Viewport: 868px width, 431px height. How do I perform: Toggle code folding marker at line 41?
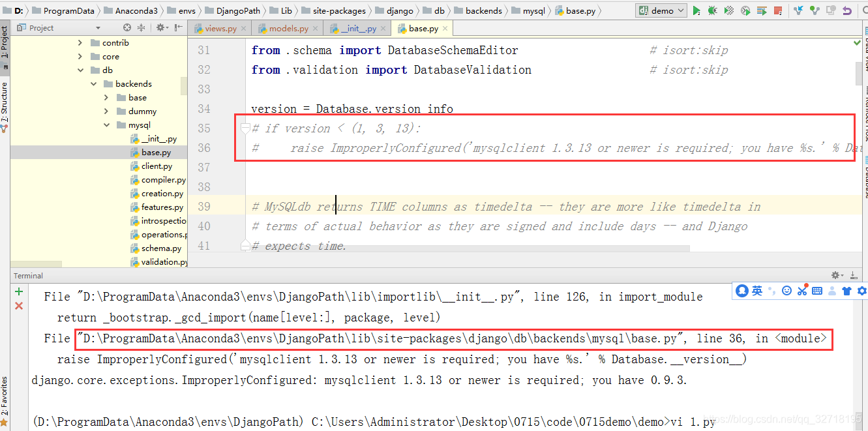tap(245, 245)
